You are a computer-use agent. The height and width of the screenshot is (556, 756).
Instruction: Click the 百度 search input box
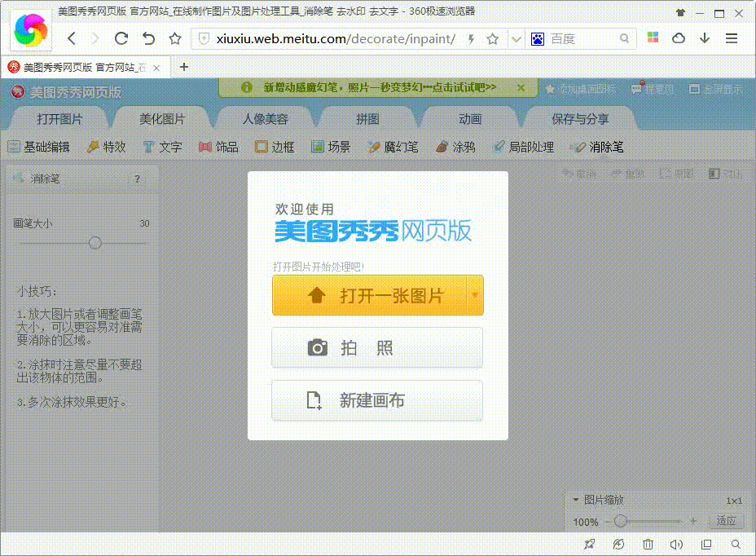tap(582, 39)
